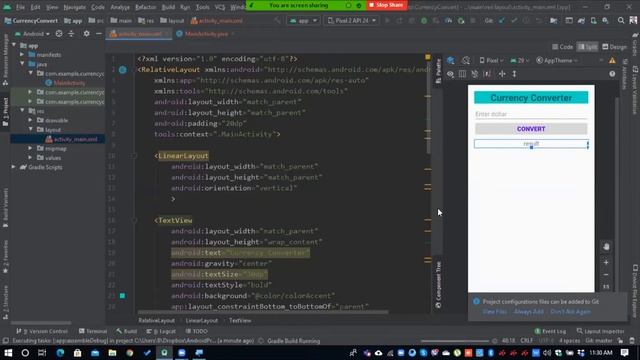Click the Windows Start button
Viewport: 640px width, 360px height.
(x=8, y=353)
